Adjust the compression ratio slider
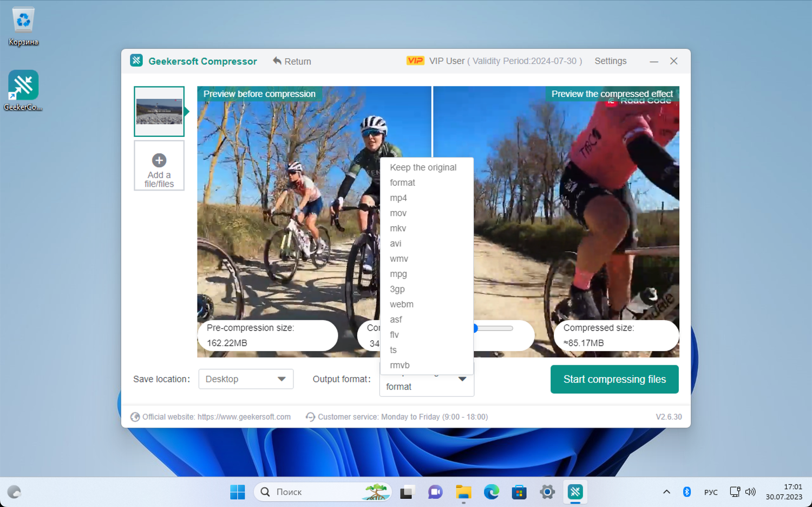The width and height of the screenshot is (812, 507). (493, 328)
